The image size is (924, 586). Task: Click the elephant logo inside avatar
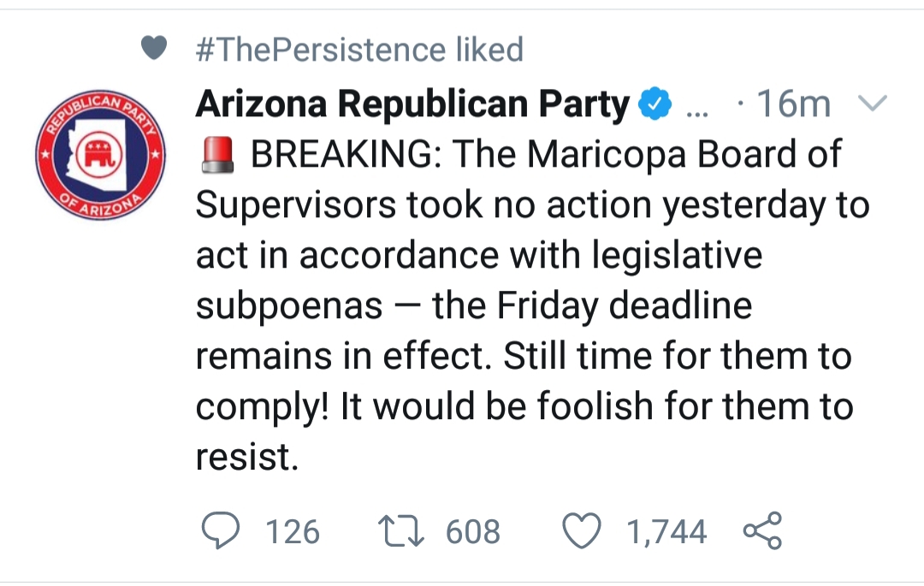click(99, 155)
